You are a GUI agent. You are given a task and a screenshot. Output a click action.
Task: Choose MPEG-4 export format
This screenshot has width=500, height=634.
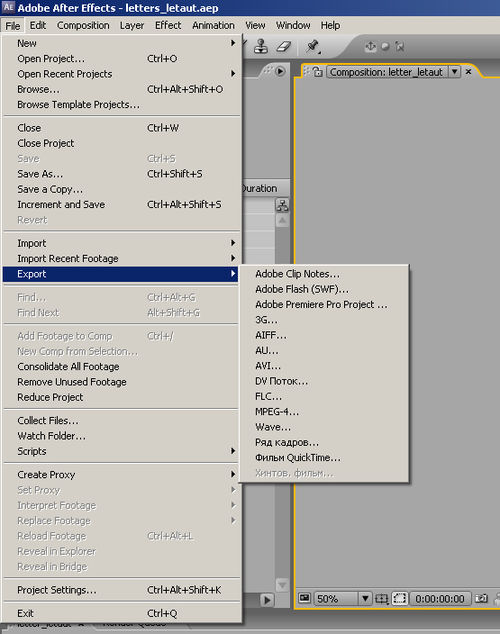tap(324, 412)
